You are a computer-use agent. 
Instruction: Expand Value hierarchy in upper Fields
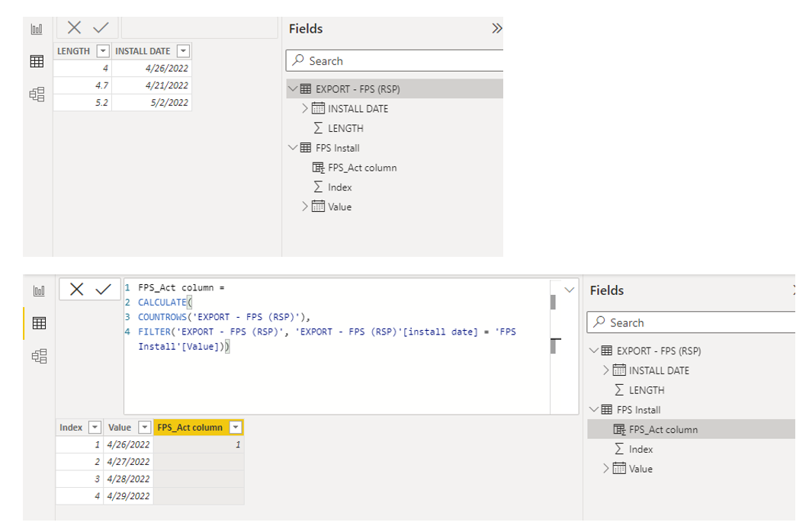304,207
